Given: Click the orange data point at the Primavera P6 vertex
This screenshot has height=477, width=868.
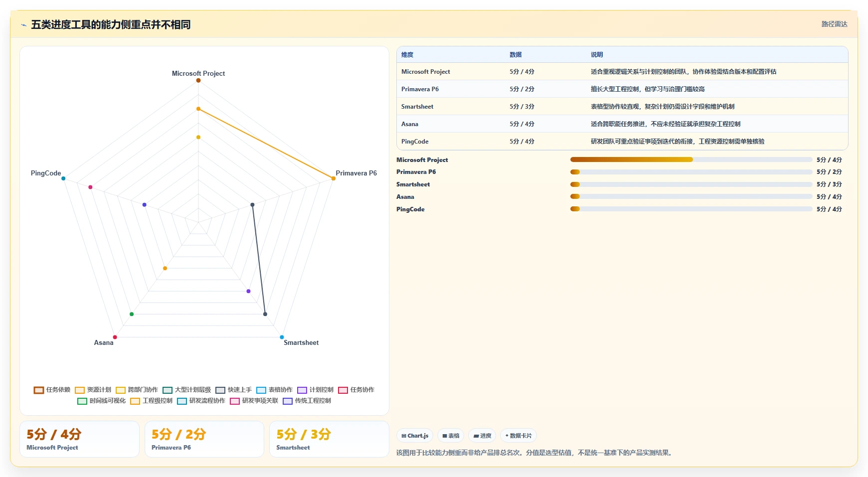Looking at the screenshot, I should [334, 178].
